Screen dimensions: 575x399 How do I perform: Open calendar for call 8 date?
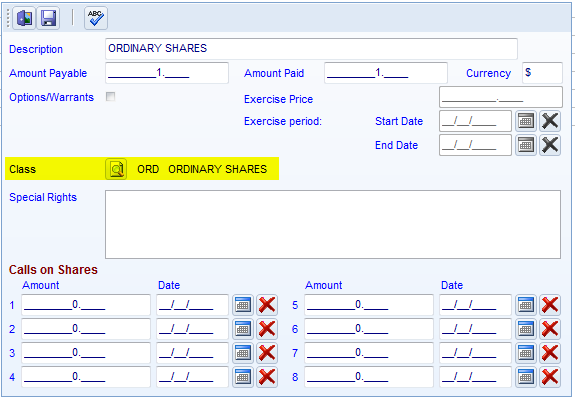click(x=525, y=377)
